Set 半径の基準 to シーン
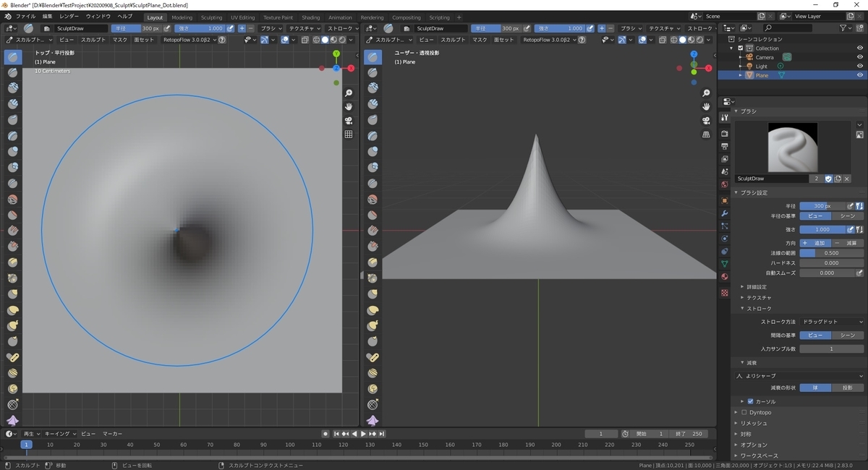The width and height of the screenshot is (868, 470). 847,216
